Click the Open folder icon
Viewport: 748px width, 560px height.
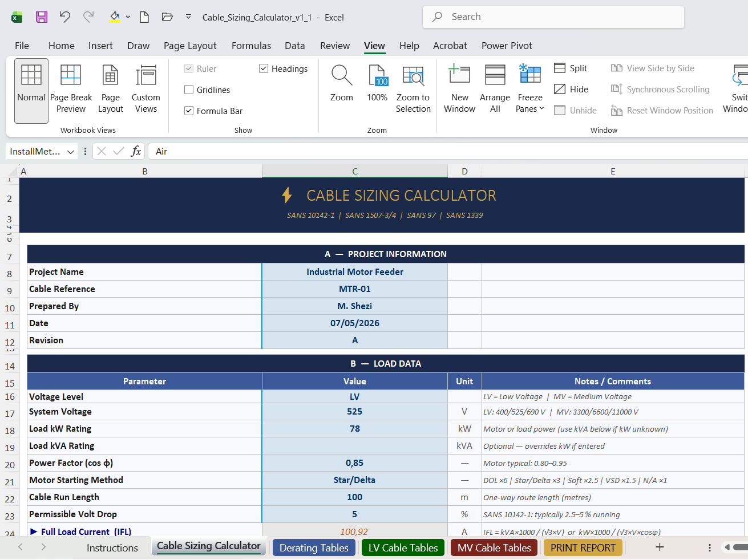[x=167, y=17]
